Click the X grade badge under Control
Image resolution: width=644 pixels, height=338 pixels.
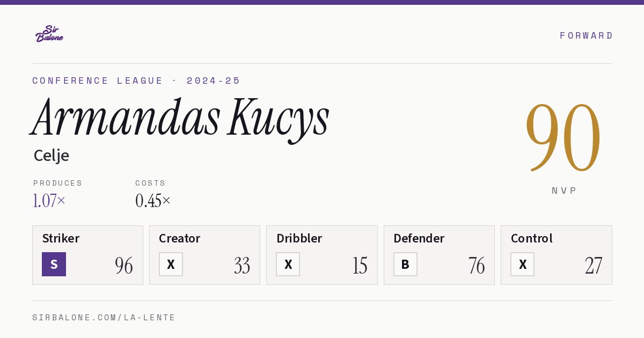(x=522, y=264)
